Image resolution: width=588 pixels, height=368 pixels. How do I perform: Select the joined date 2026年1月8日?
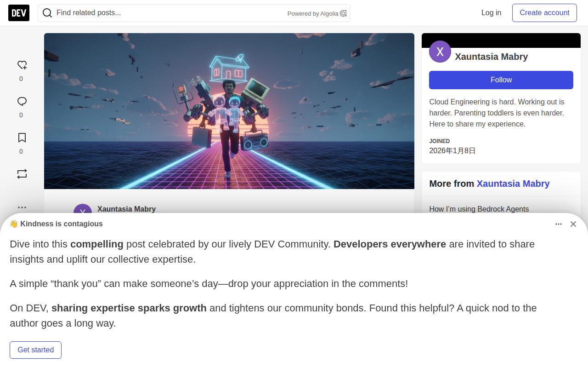[452, 150]
